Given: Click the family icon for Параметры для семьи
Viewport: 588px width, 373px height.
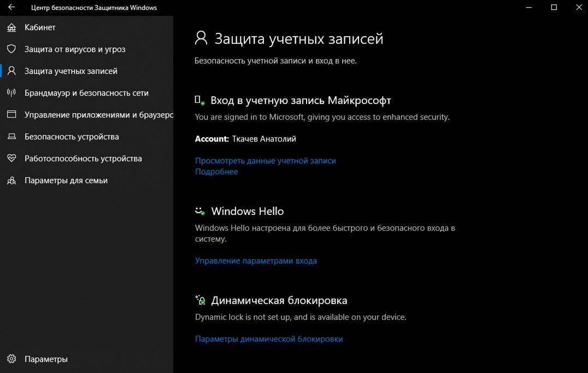Looking at the screenshot, I should coord(11,180).
